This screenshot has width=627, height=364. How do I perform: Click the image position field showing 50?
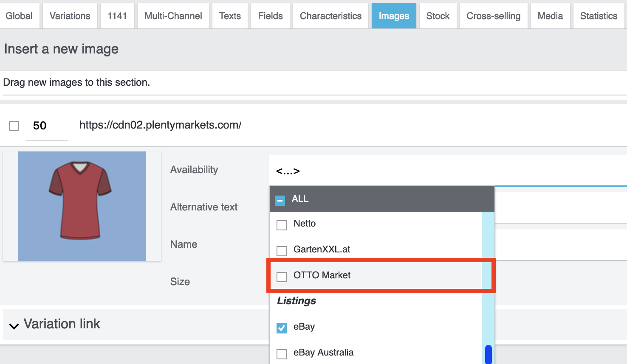[47, 126]
